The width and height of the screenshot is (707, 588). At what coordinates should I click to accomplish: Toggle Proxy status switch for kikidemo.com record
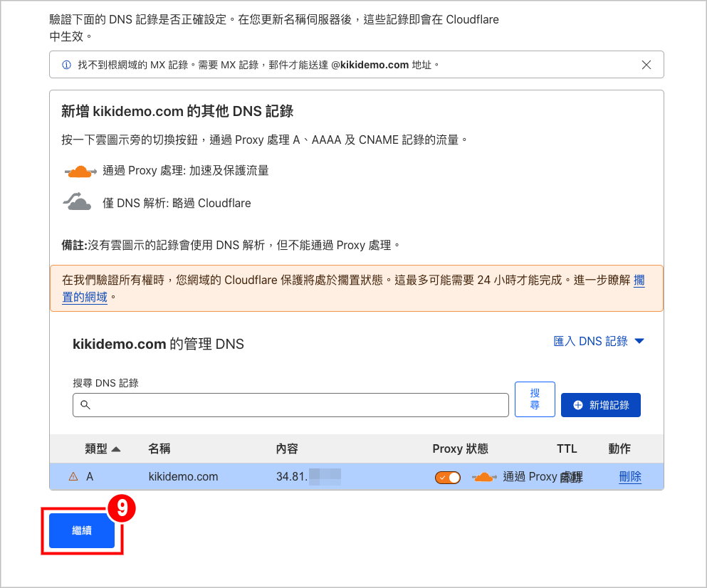447,477
